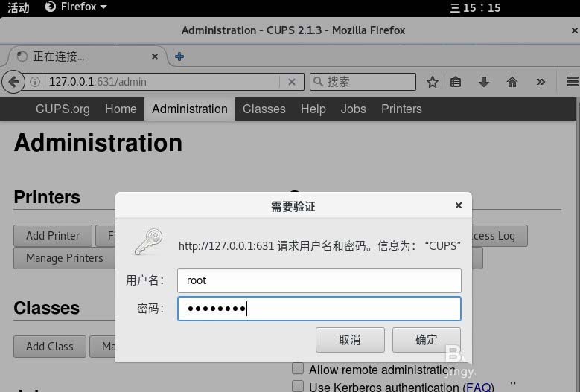Show bookmarks list icon in toolbar
Viewport: 580px width, 392px height.
point(456,82)
